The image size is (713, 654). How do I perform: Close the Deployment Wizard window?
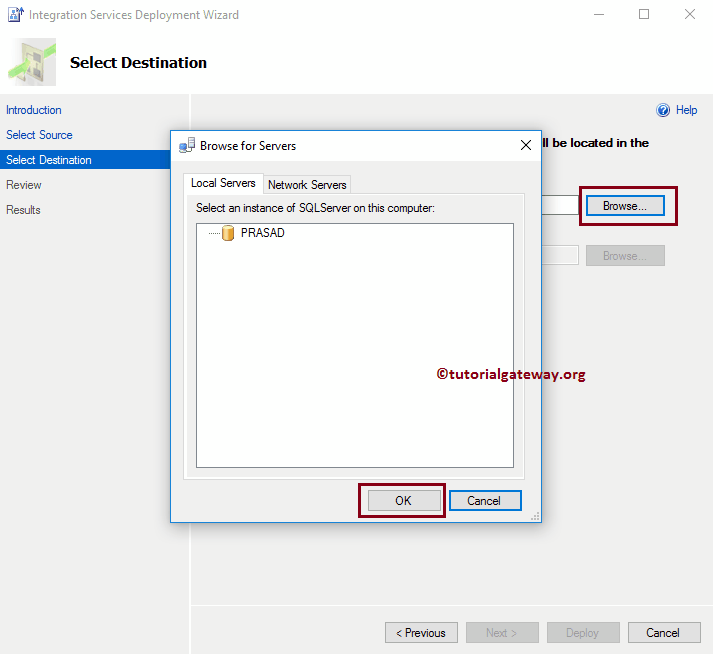(690, 15)
